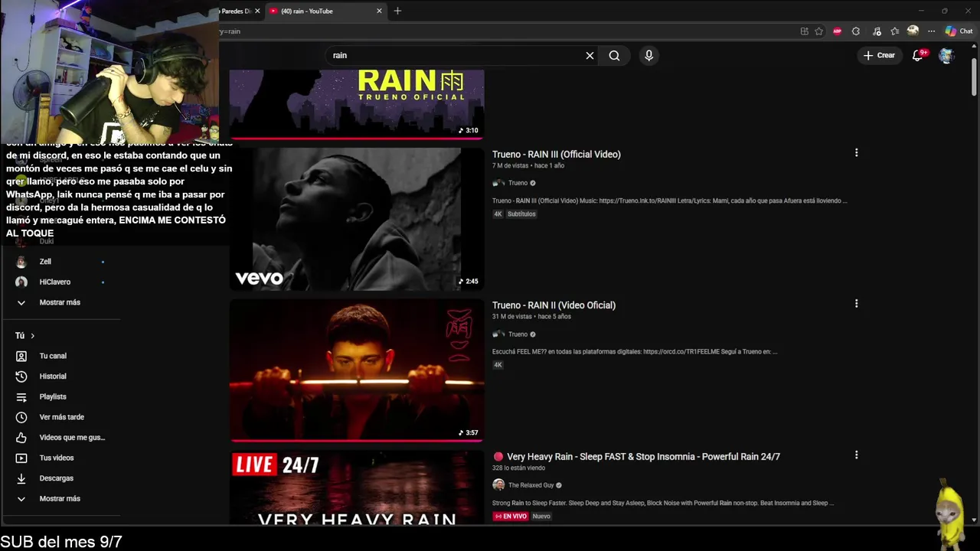Viewport: 980px width, 551px height.
Task: Open the browser three-dot settings menu
Action: [x=931, y=31]
